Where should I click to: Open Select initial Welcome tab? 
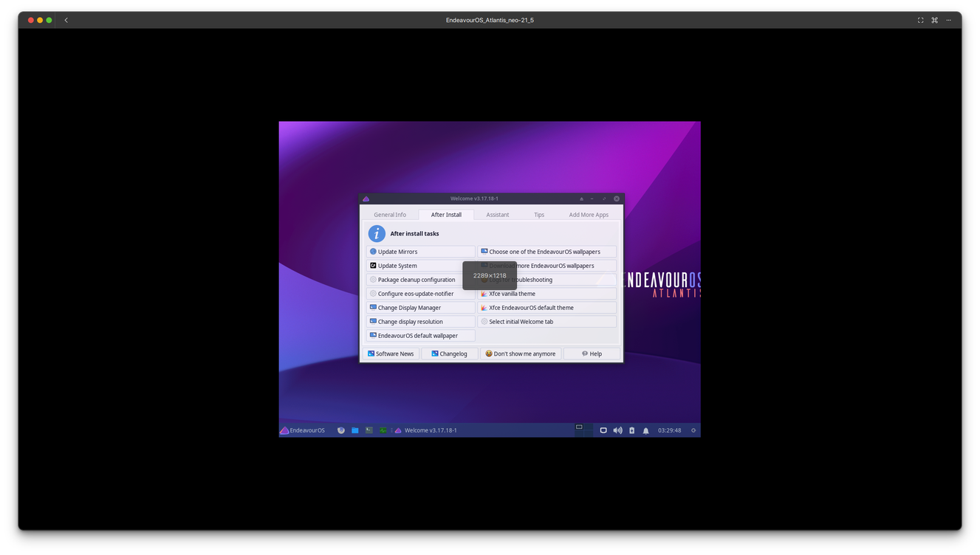coord(546,322)
